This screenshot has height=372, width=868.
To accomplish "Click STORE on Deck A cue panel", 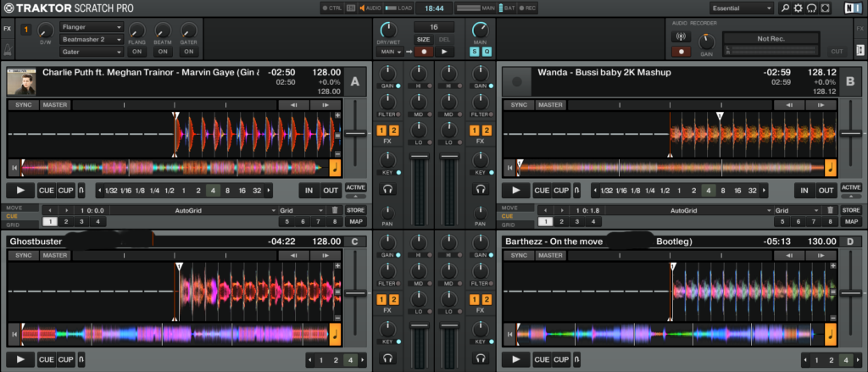I will tap(355, 210).
